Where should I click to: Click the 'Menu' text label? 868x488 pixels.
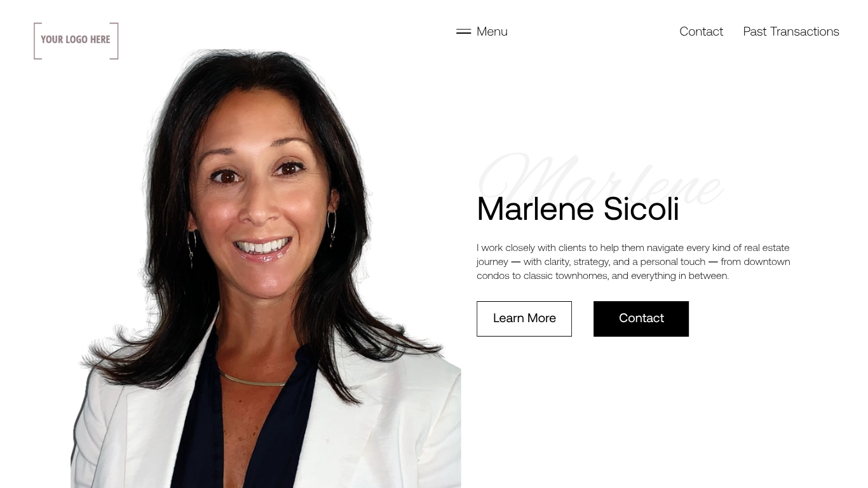(492, 32)
